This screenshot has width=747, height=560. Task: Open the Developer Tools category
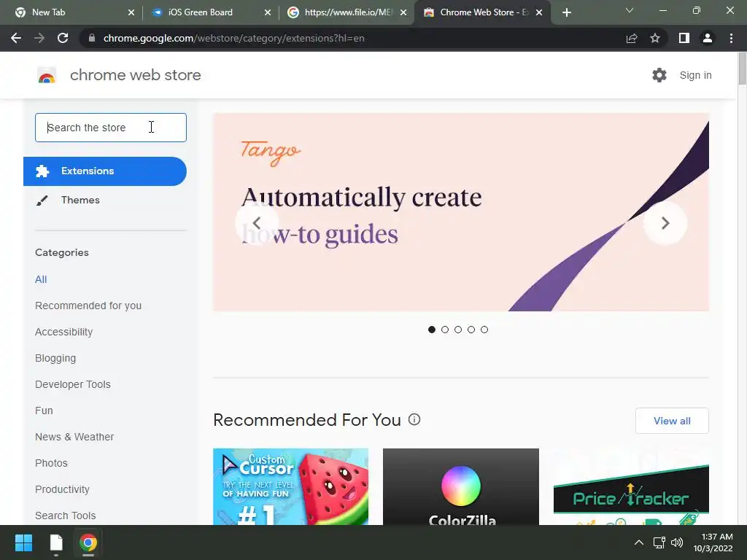pyautogui.click(x=72, y=384)
